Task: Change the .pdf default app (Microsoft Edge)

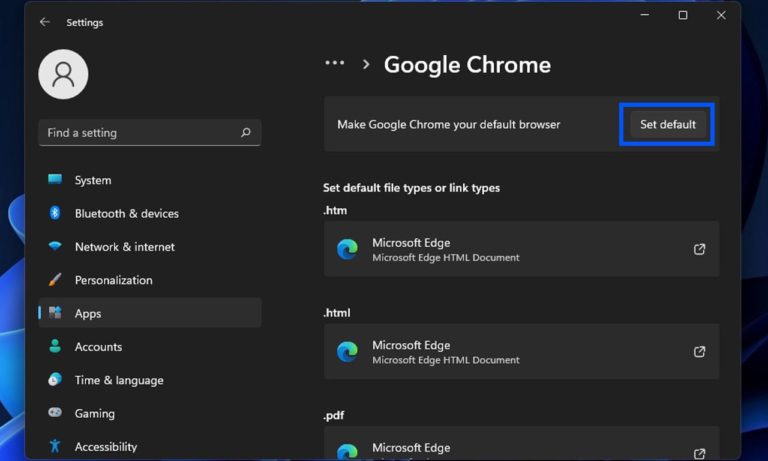Action: pos(521,443)
